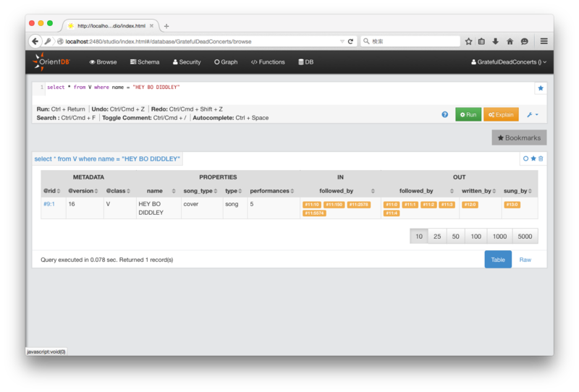This screenshot has width=579, height=392.
Task: Open the browser downloads arrow
Action: 496,41
